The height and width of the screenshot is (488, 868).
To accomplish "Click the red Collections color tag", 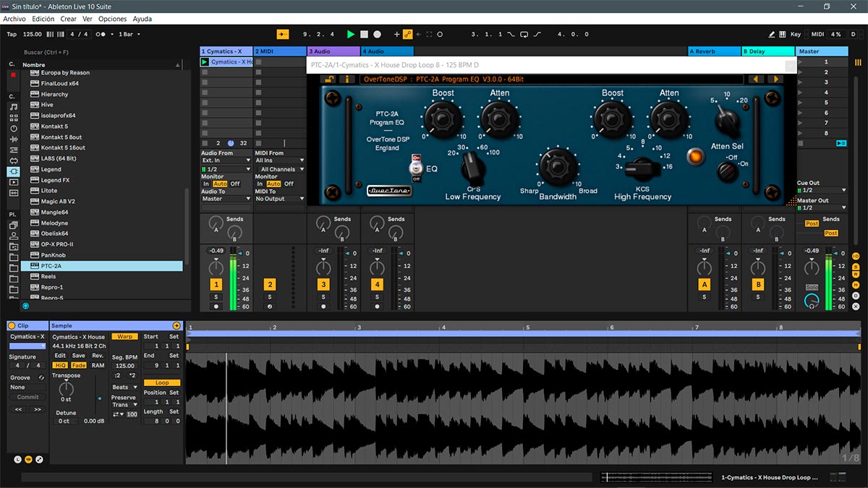I will (x=13, y=74).
